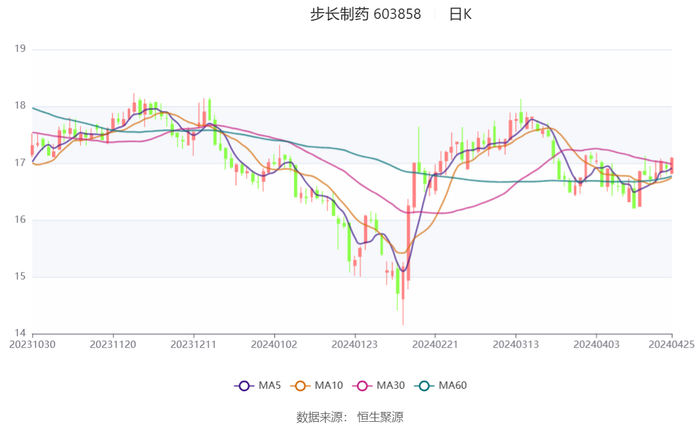Hide the MA5 line via its label
This screenshot has width=700, height=426.
click(x=269, y=386)
